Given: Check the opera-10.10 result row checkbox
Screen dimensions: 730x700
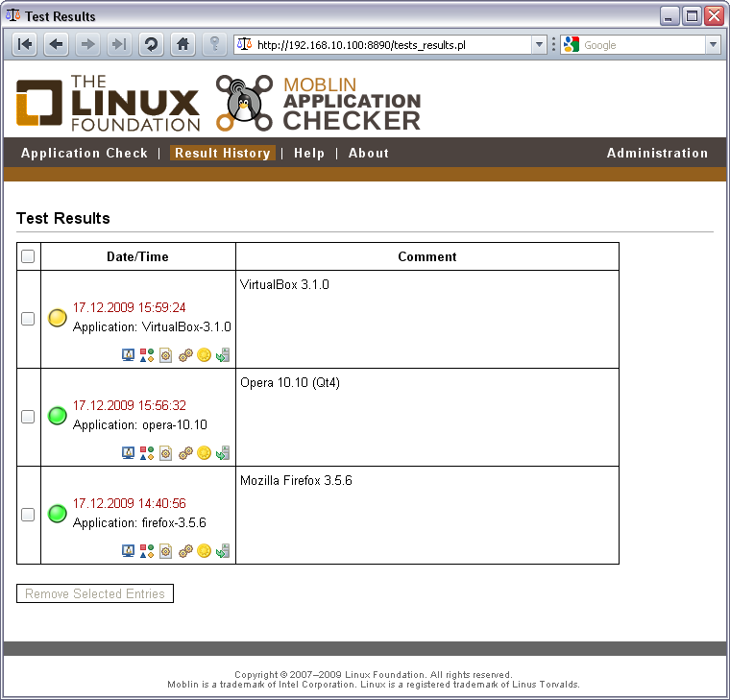Looking at the screenshot, I should (x=28, y=417).
